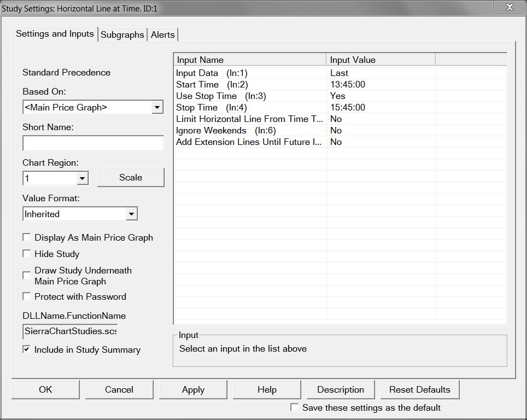Open the study Description button

click(340, 390)
